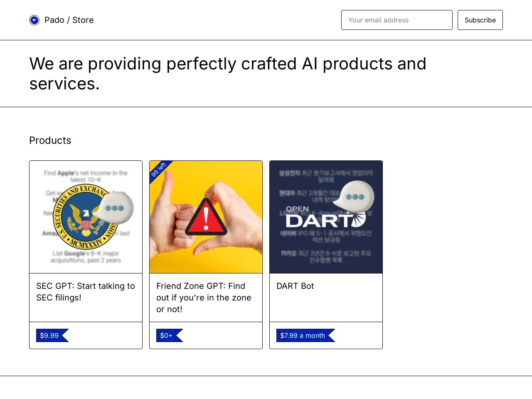
Task: Click the OPEN DART logo
Action: [x=324, y=217]
